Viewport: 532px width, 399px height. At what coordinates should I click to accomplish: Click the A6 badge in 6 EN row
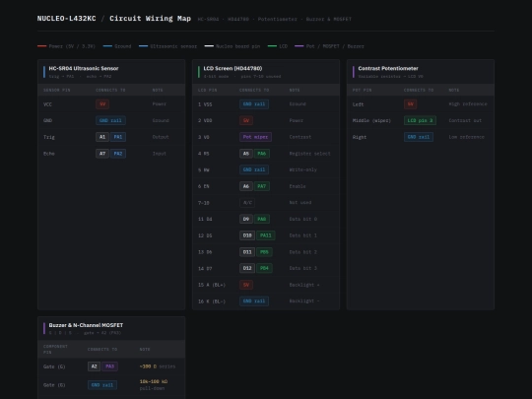pyautogui.click(x=246, y=186)
